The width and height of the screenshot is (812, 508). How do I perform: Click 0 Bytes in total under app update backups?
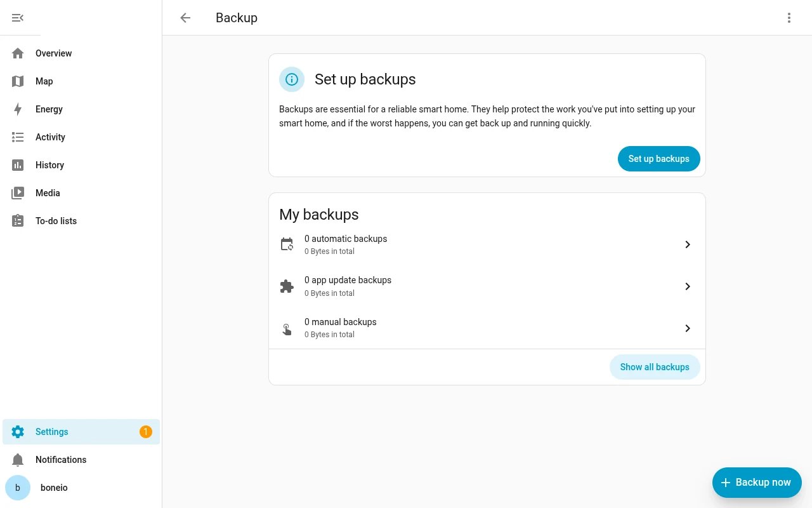329,293
